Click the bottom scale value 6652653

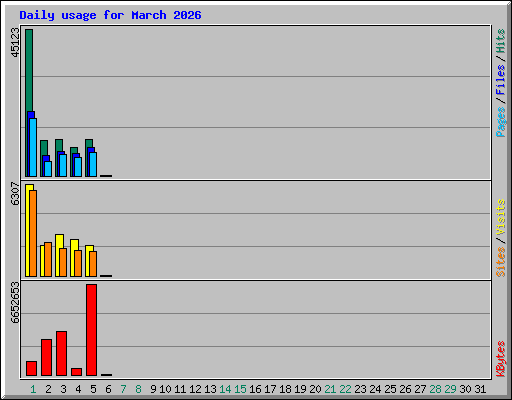point(15,303)
